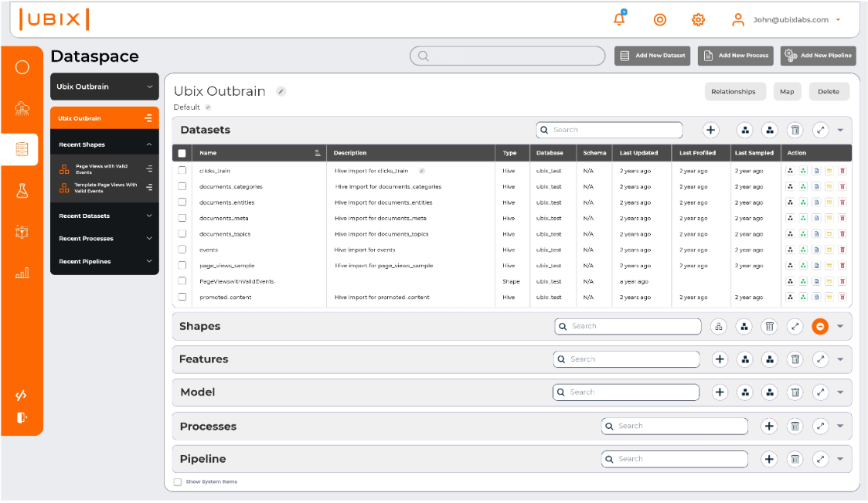Click the pencil edit icon beside Ubix Outbrain title
Image resolution: width=868 pixels, height=503 pixels.
pos(281,91)
